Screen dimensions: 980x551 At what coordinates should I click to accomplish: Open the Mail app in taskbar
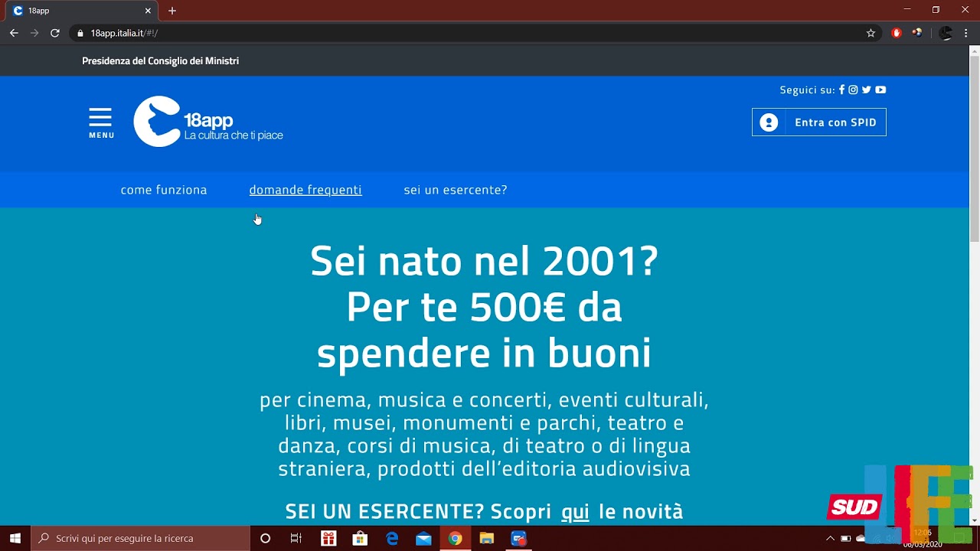click(423, 539)
